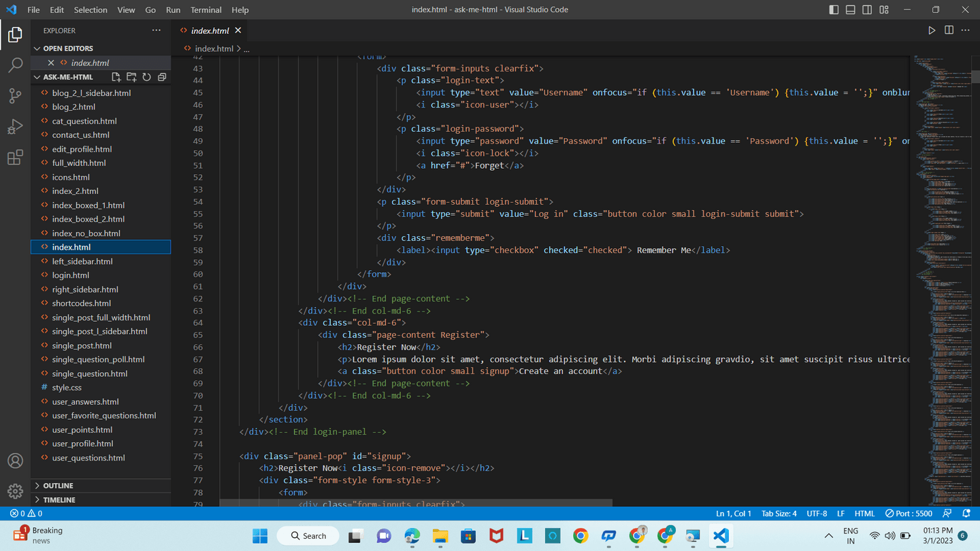Viewport: 980px width, 551px height.
Task: Click Ln 1, Col 1 in status bar
Action: point(734,514)
